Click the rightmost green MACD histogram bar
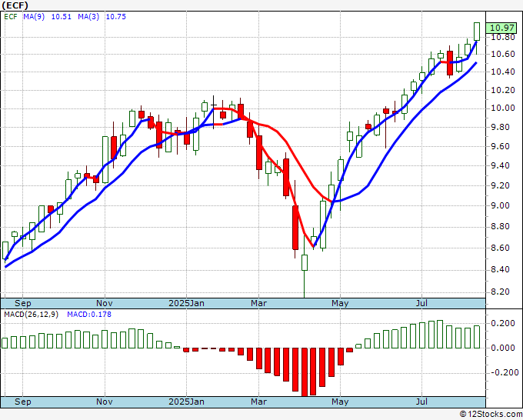 click(477, 337)
